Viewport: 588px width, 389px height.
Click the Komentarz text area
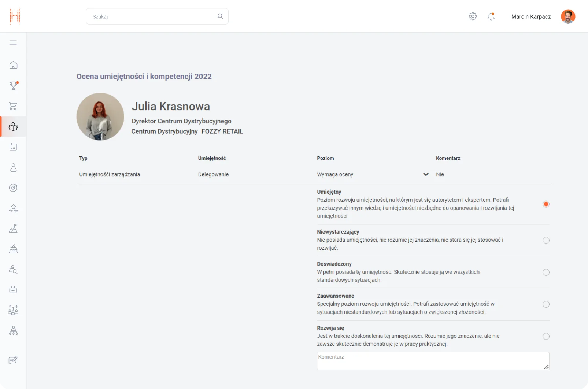[x=432, y=361]
